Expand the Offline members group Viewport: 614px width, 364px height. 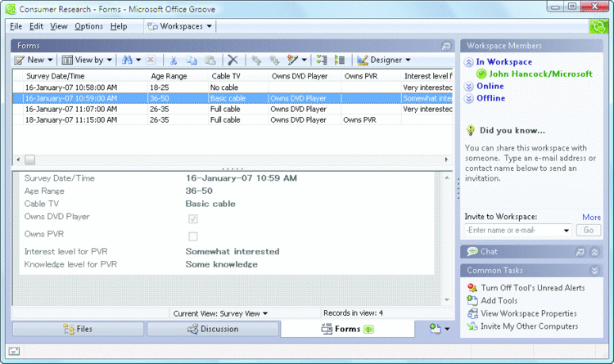click(x=469, y=98)
